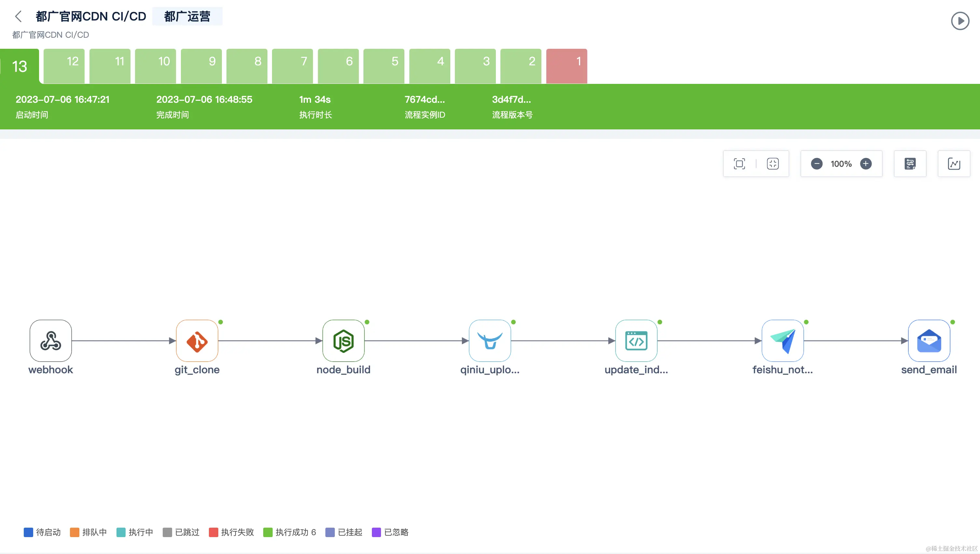The height and width of the screenshot is (554, 980).
Task: Open the statistics chart icon
Action: [953, 164]
